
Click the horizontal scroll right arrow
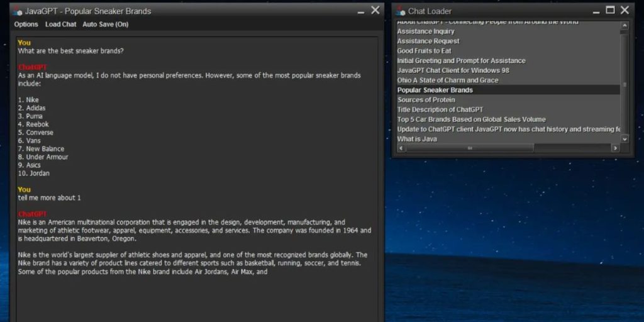tap(615, 148)
